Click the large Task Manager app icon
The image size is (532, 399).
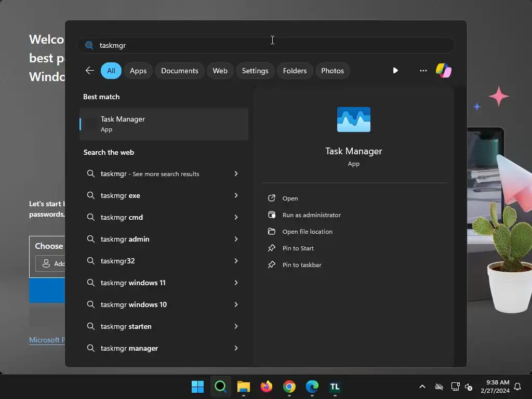pyautogui.click(x=353, y=119)
